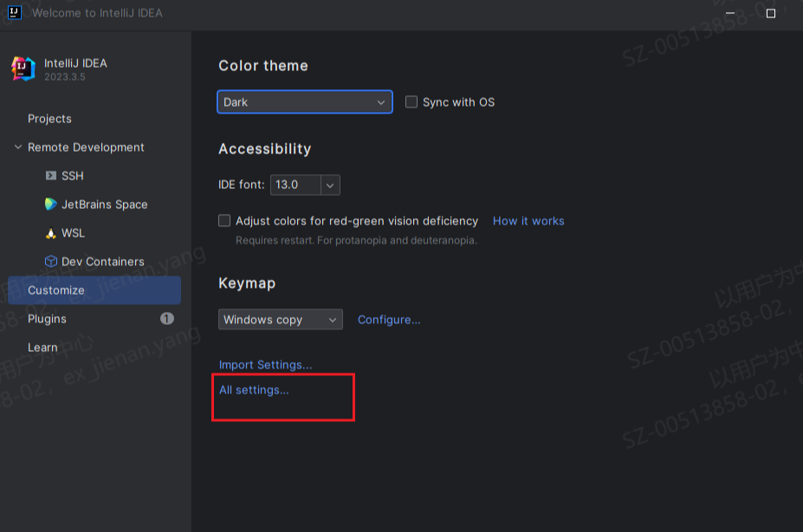Open the Windows copy keymap dropdown
Viewport: 803px width, 532px height.
[280, 320]
